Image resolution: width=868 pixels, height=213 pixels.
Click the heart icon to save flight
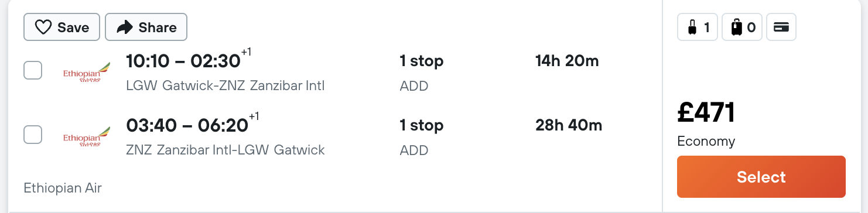(43, 28)
